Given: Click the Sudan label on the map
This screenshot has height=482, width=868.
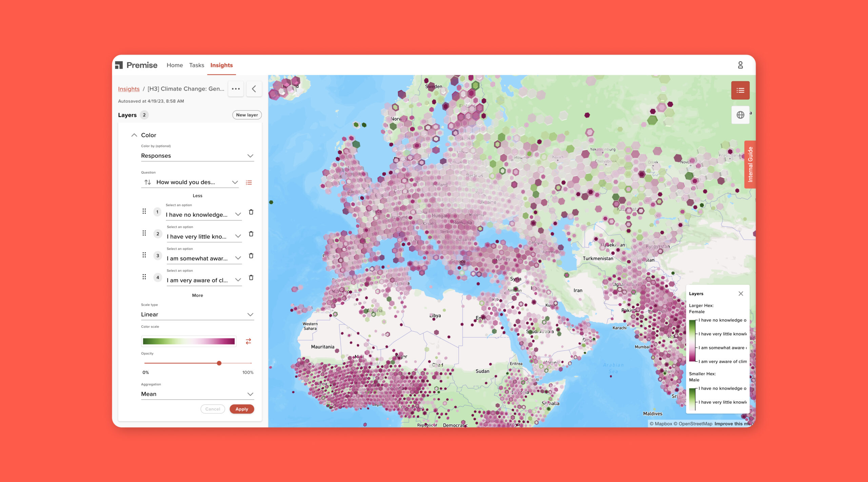Looking at the screenshot, I should coord(482,371).
